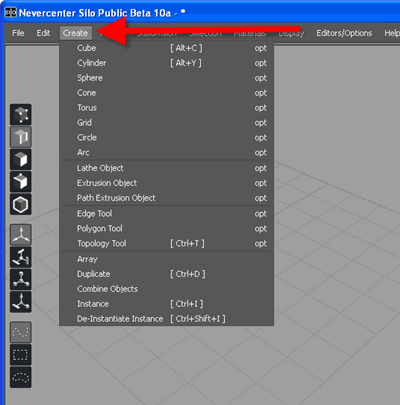Select face selection mode cube icon
The width and height of the screenshot is (400, 405).
pos(21,159)
